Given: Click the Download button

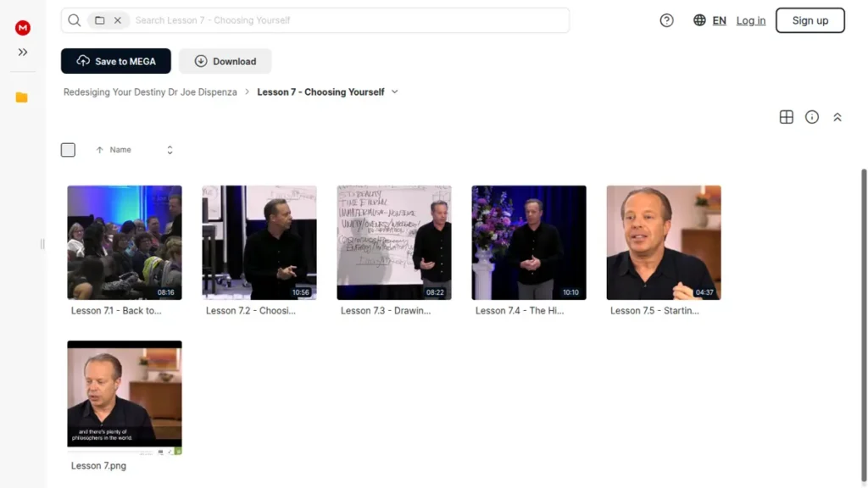Looking at the screenshot, I should 225,61.
